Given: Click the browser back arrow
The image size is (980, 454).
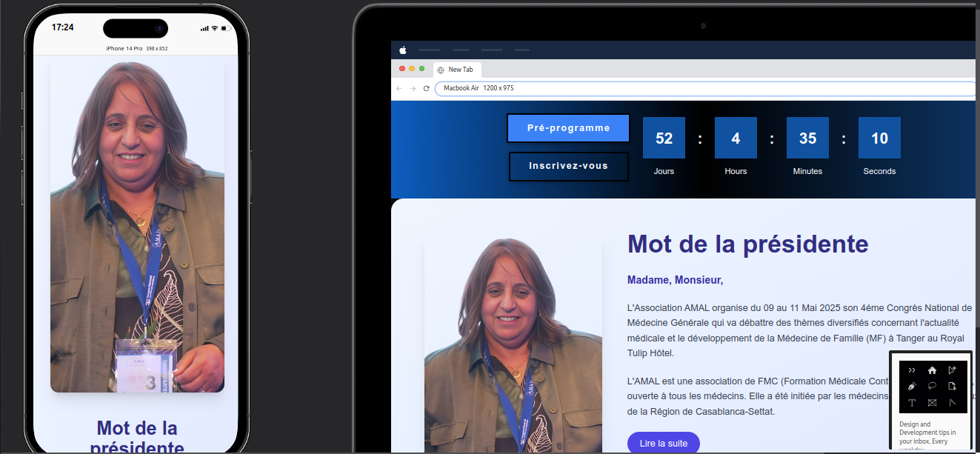Looking at the screenshot, I should [399, 88].
